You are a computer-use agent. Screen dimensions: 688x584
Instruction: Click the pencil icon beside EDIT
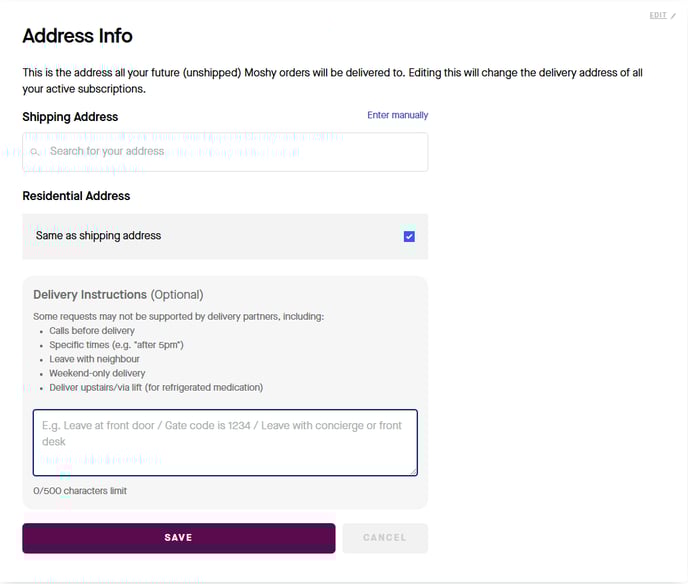point(673,16)
